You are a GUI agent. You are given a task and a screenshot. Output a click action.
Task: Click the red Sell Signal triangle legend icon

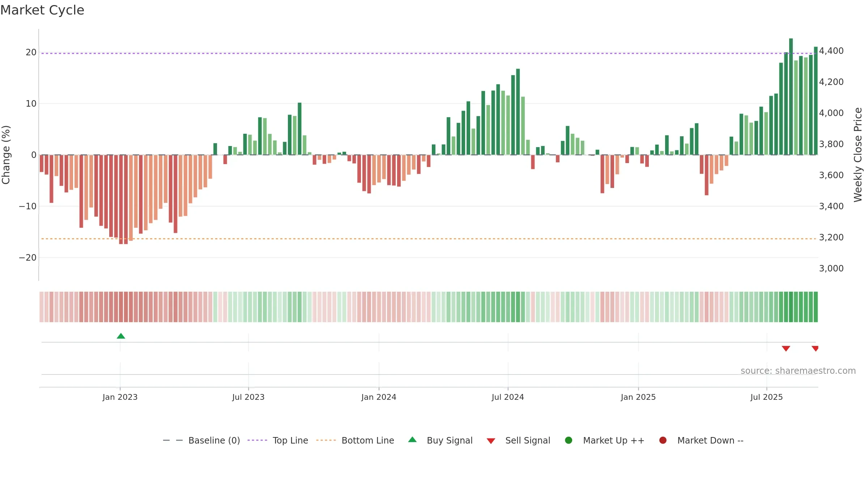491,441
